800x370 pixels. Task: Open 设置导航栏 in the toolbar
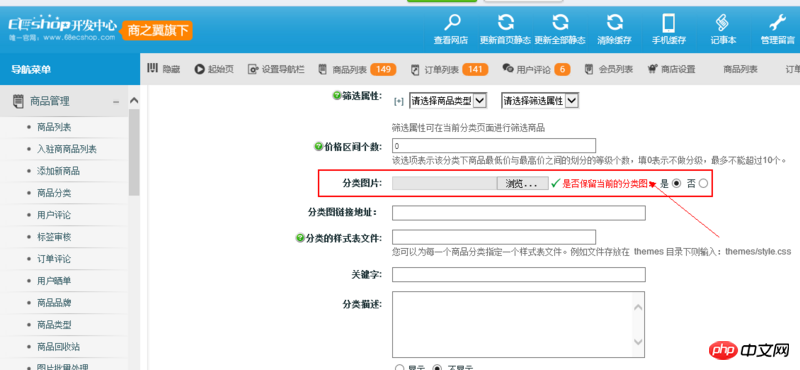[x=276, y=69]
